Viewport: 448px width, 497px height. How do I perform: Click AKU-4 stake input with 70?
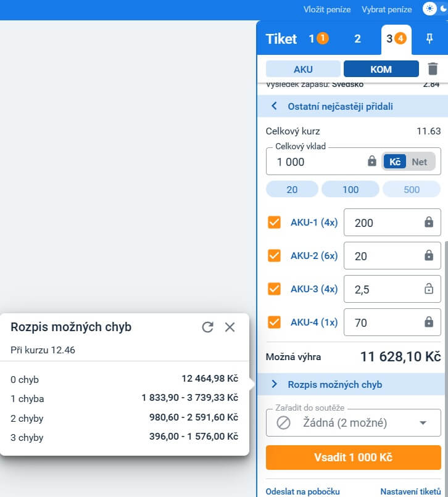pyautogui.click(x=392, y=322)
